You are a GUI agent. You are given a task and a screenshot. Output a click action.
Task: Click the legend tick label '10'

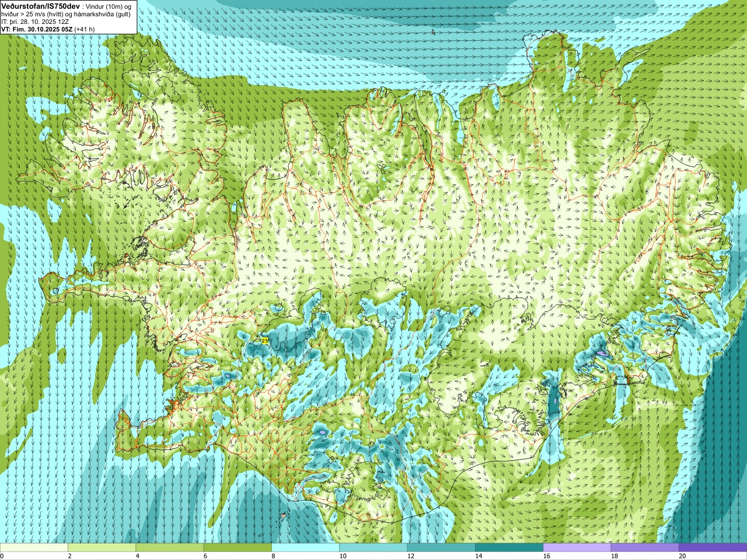pyautogui.click(x=343, y=556)
